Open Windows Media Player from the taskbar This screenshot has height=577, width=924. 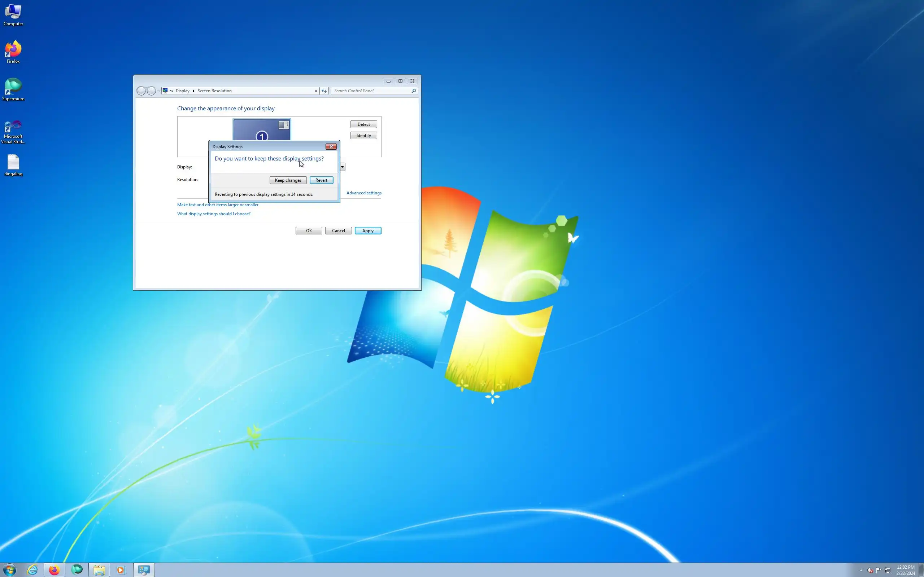(x=121, y=570)
